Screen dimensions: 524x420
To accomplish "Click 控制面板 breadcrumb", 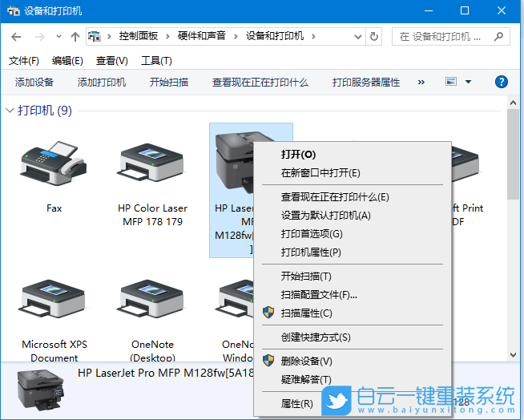I will tap(139, 36).
